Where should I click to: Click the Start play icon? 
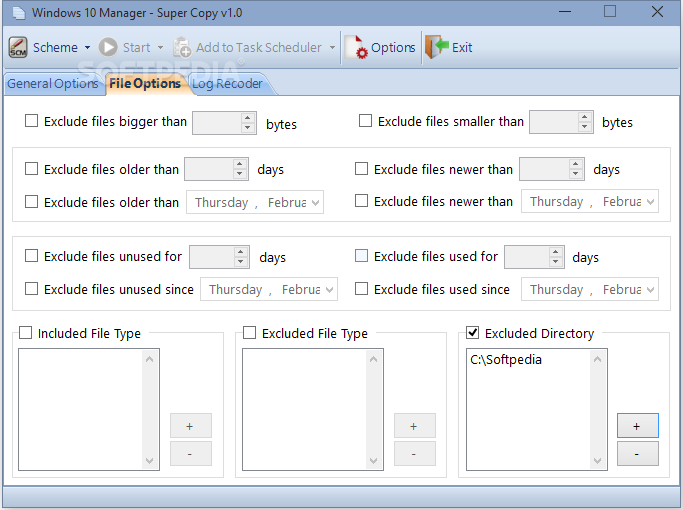tap(108, 47)
